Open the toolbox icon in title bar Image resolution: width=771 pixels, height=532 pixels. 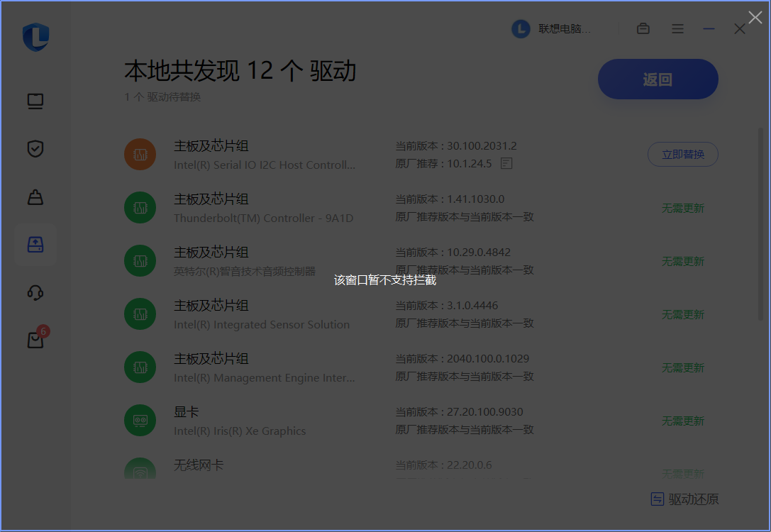643,29
